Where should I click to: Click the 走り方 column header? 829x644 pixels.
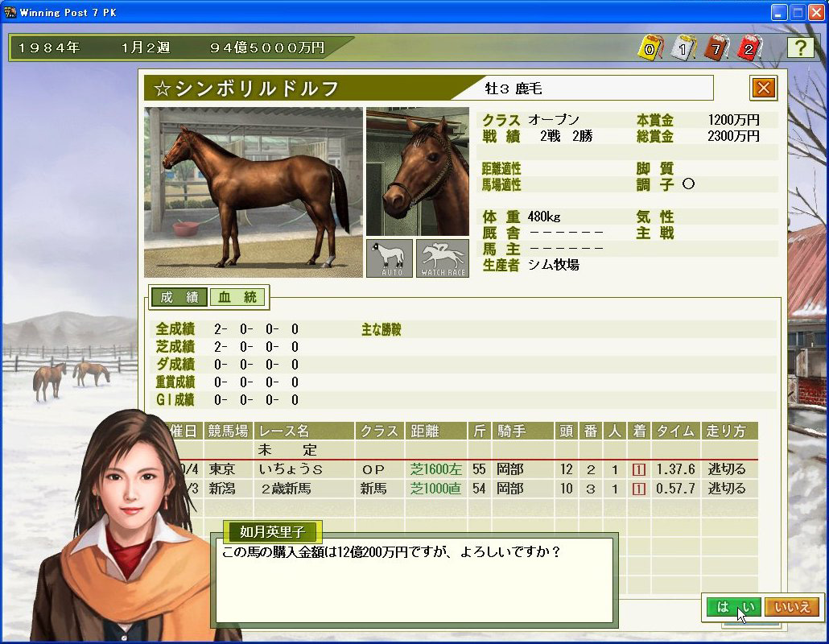tap(730, 431)
